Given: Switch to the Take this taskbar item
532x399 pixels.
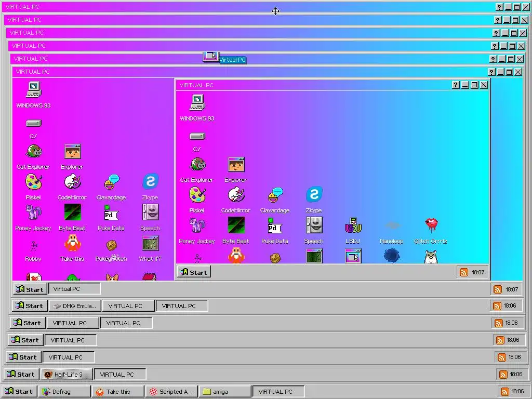Looking at the screenshot, I should click(118, 392).
